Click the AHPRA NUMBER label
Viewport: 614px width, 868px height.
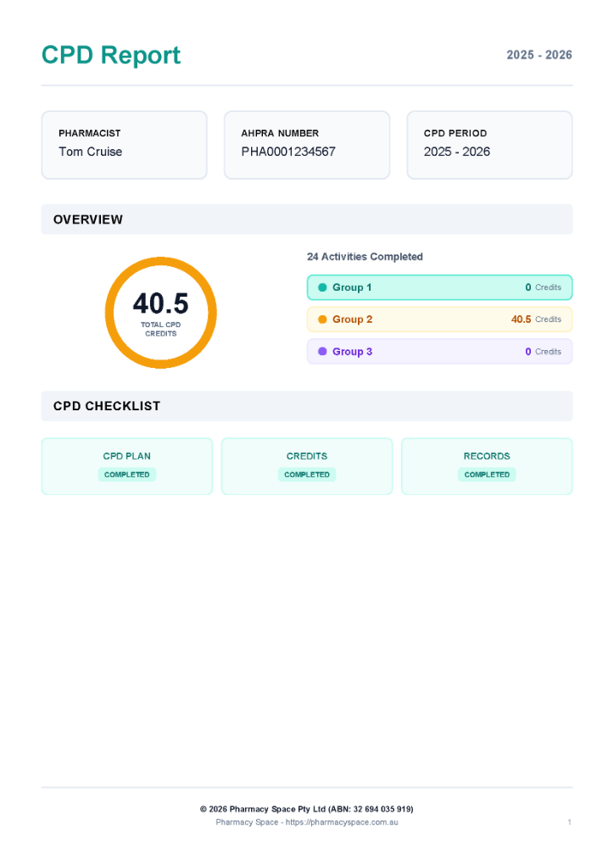click(280, 133)
